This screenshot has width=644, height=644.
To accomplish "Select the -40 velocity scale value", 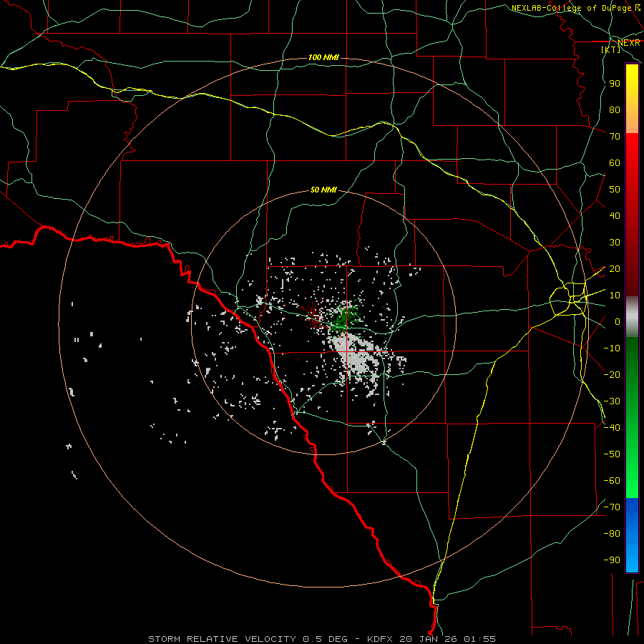I will click(x=612, y=428).
